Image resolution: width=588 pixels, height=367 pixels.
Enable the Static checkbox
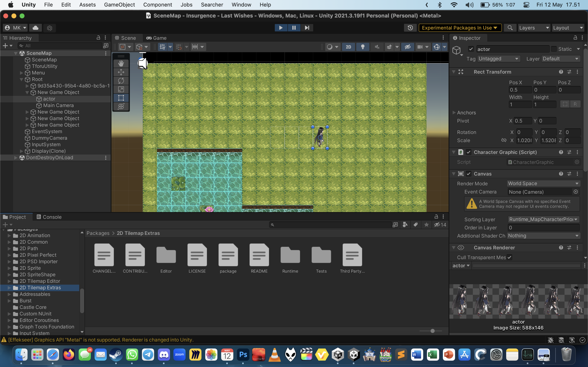554,49
